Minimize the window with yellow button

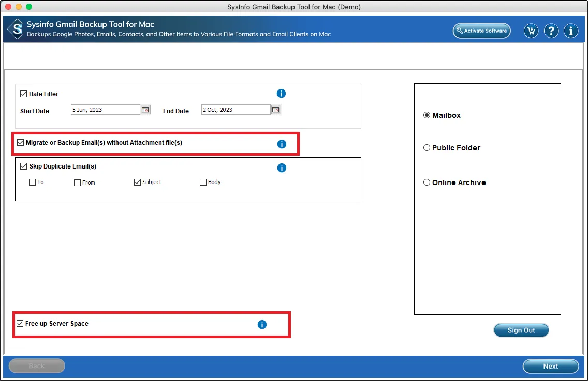[19, 7]
